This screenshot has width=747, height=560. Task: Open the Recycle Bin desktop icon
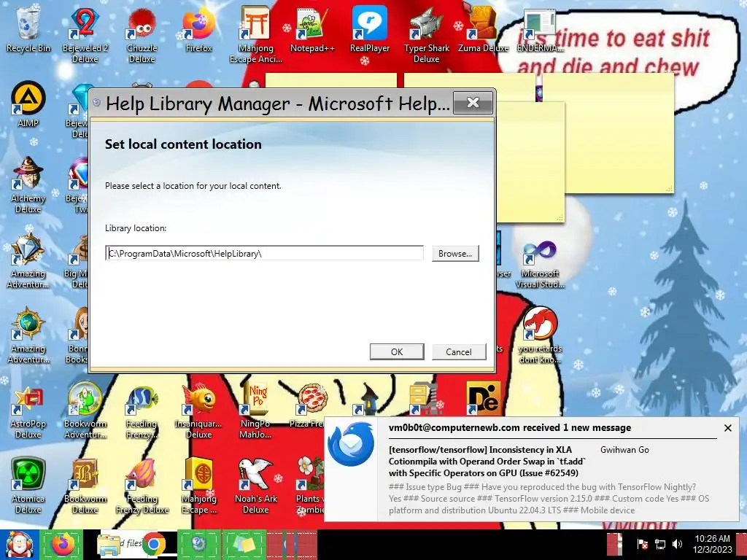coord(28,29)
